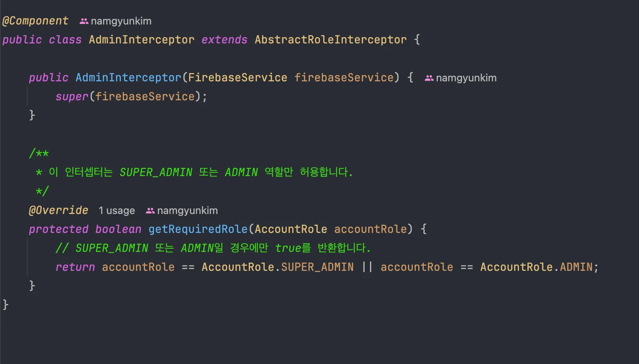This screenshot has height=364, width=639.
Task: Click namgyunkim hint on the constructor line
Action: (466, 78)
